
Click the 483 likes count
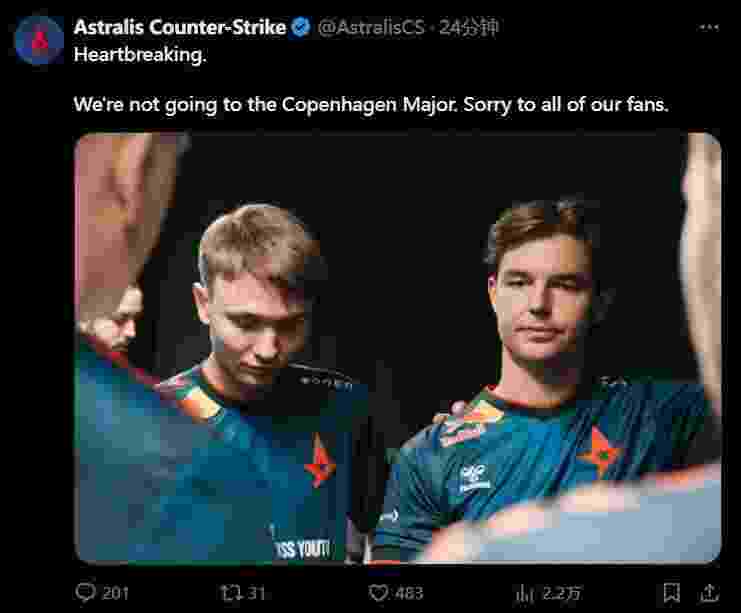tap(410, 593)
